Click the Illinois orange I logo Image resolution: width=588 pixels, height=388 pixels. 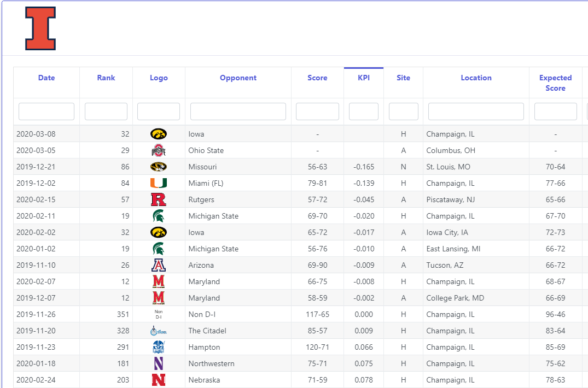(40, 28)
